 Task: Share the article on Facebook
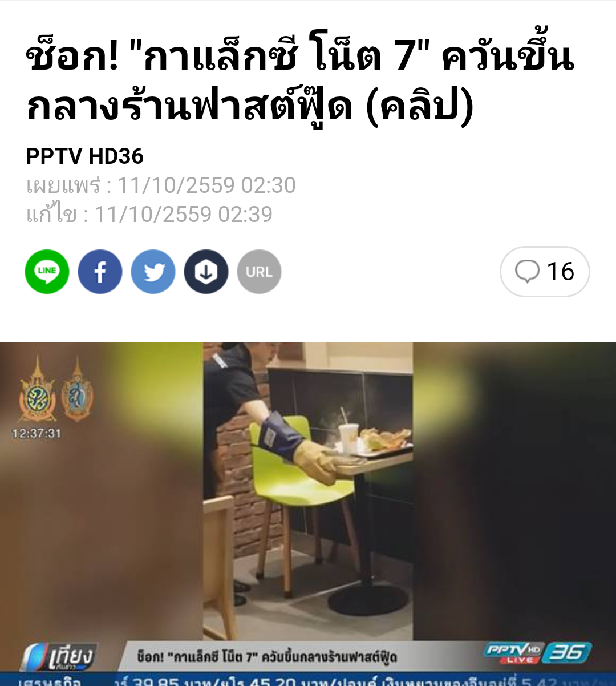pyautogui.click(x=100, y=272)
